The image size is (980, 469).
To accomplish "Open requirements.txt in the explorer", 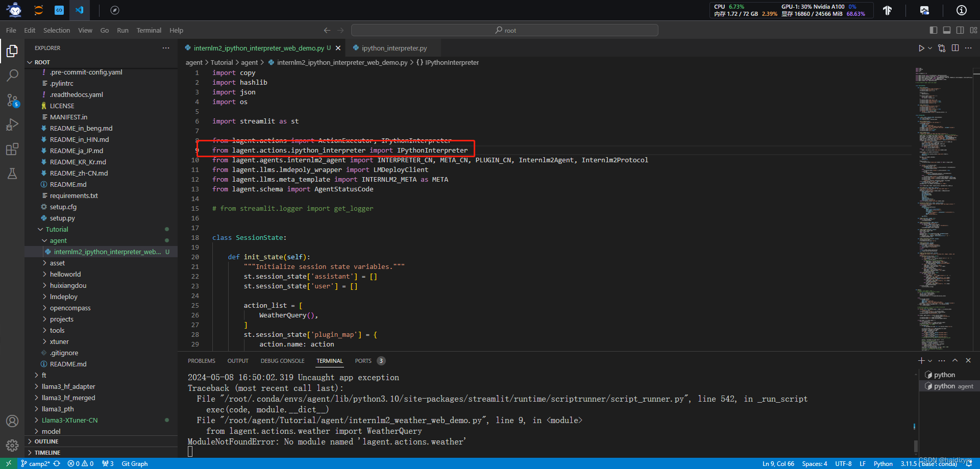I will 101,195.
